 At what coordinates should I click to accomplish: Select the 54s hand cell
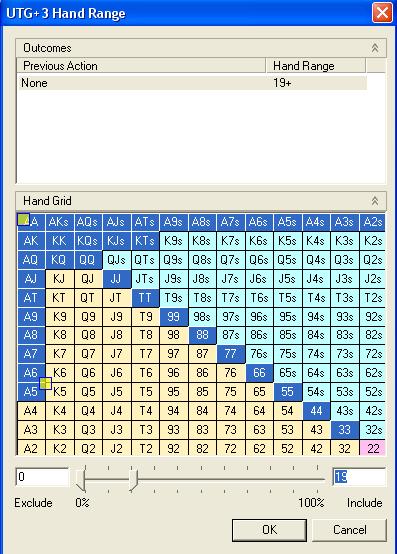(316, 392)
